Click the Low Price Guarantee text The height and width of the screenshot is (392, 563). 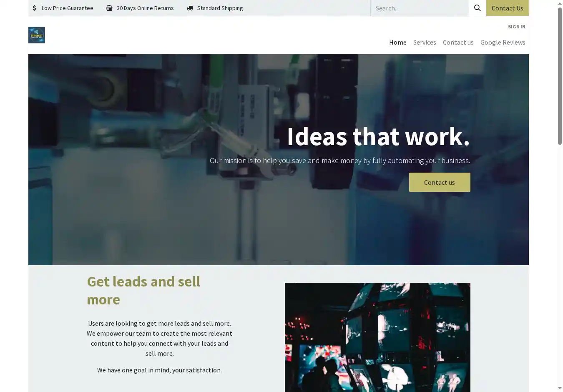point(67,8)
